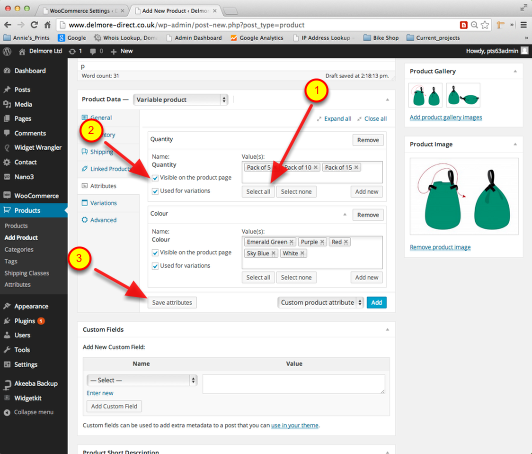This screenshot has height=454, width=532.
Task: Remove the 'Pack of 15' value tag
Action: pyautogui.click(x=356, y=167)
